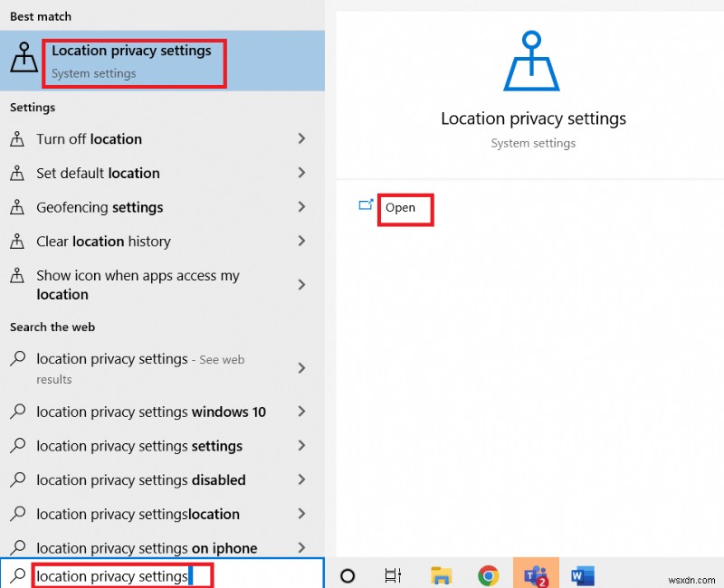Click into the search text box
This screenshot has height=588, width=724.
[x=162, y=574]
